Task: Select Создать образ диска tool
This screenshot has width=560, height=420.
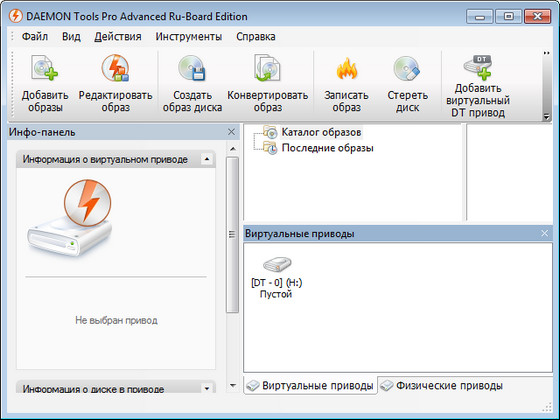Action: coord(192,84)
